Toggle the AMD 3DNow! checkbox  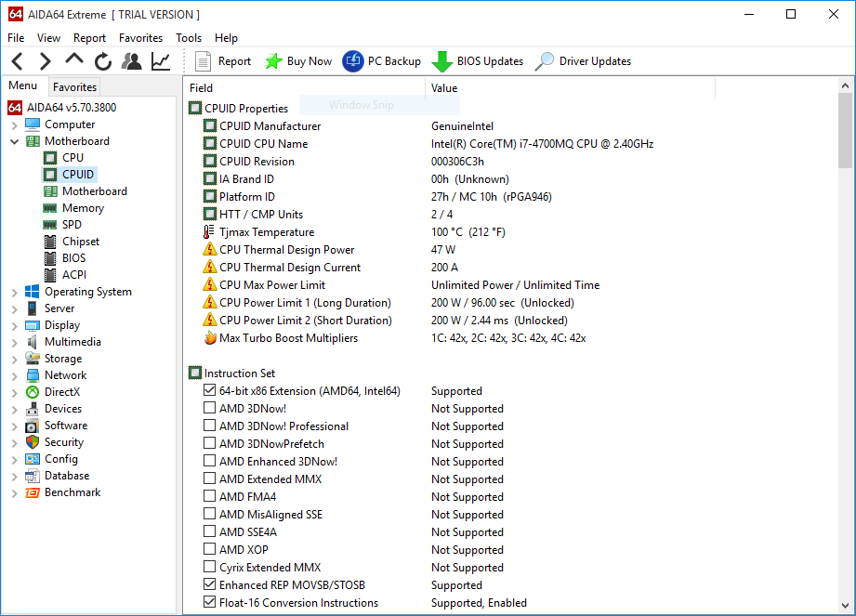pos(210,408)
